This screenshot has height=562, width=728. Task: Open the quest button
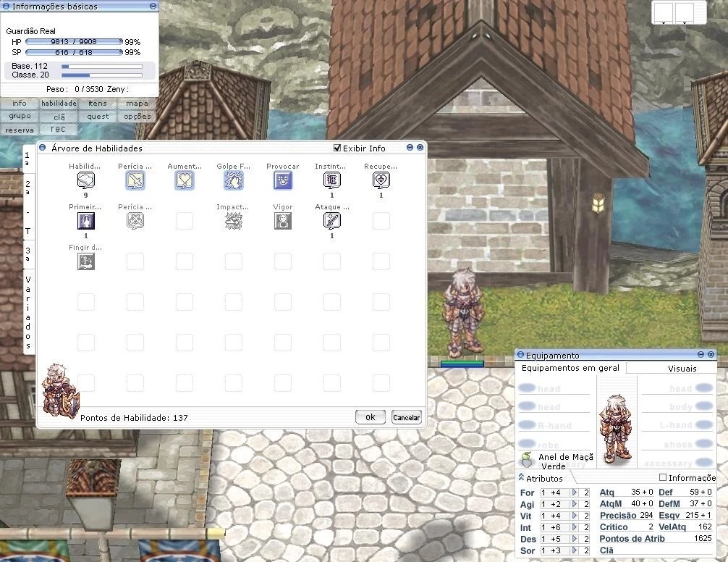[x=98, y=116]
